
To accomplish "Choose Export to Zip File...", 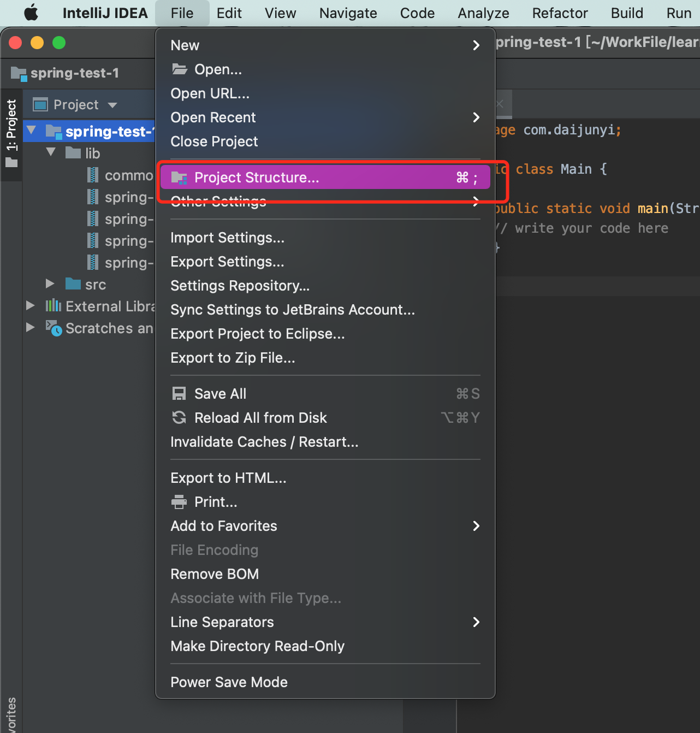I will pos(325,358).
